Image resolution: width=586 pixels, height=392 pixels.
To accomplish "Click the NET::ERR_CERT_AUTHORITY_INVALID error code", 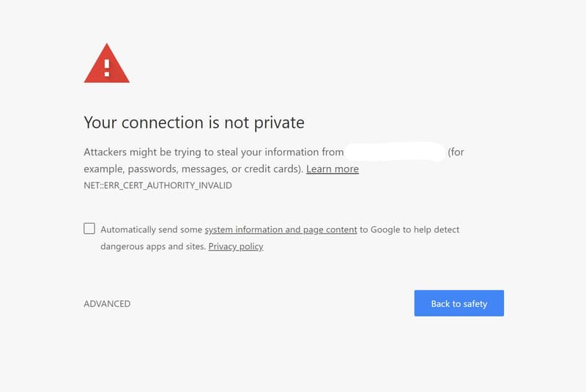I will 157,185.
